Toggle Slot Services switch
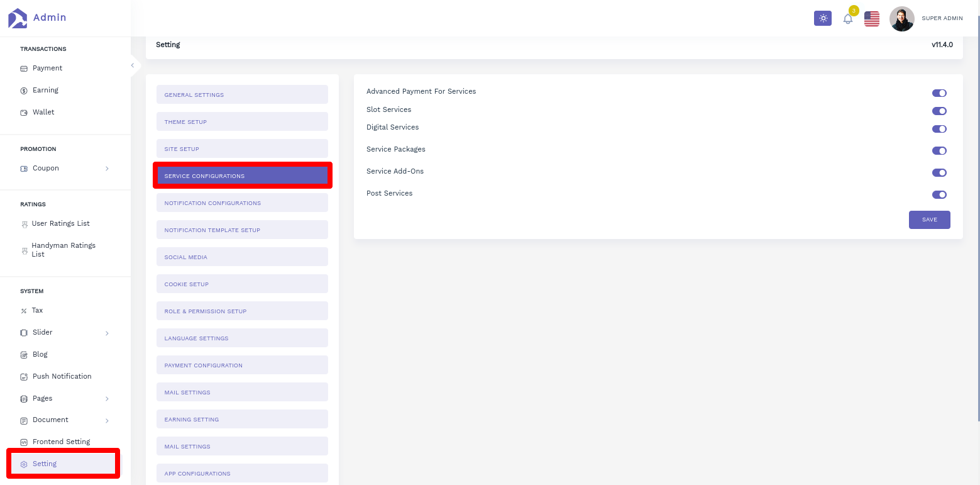Viewport: 980px width, 485px height. click(939, 111)
